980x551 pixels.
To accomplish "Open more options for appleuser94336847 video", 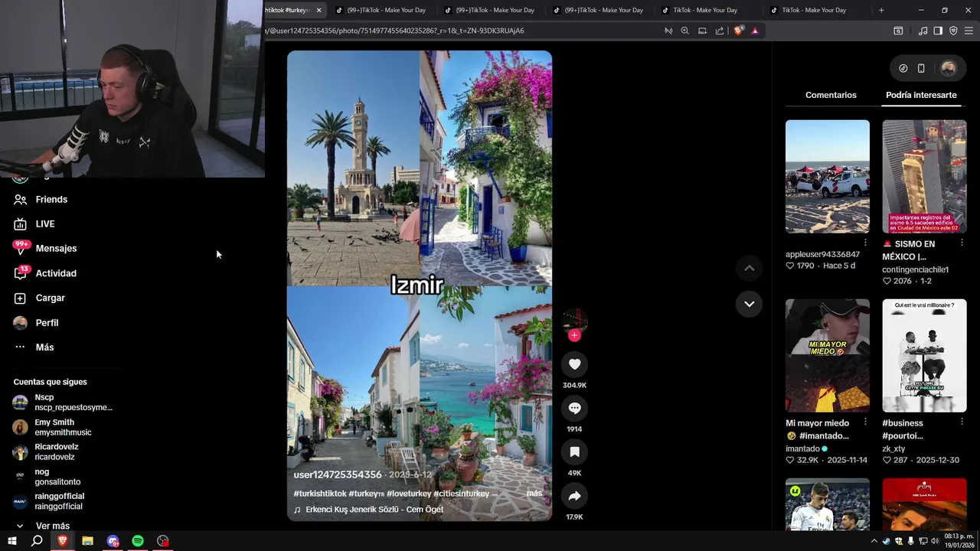I will (x=865, y=243).
